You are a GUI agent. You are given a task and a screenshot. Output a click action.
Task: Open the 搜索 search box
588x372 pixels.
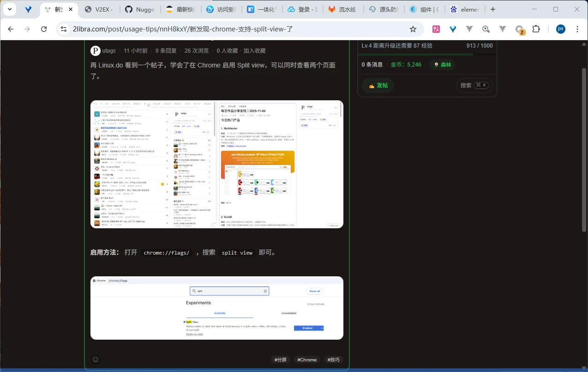(474, 85)
